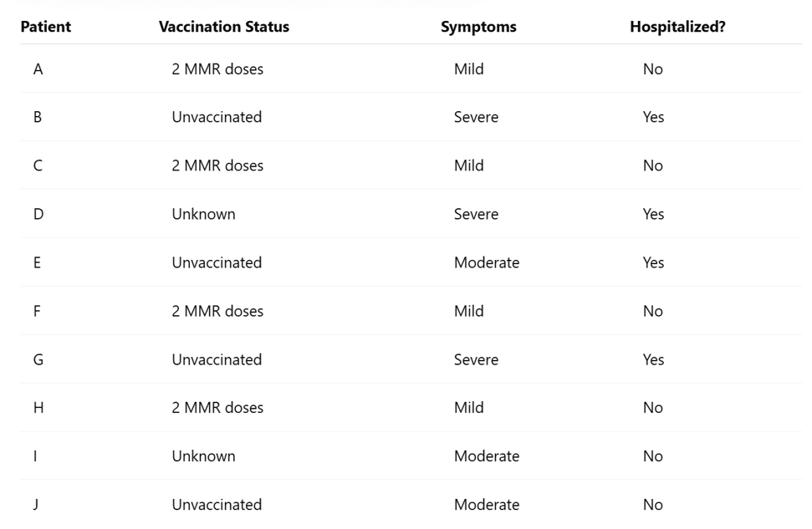Select patient C's 2 MMR doses cell
The image size is (812, 529).
[x=217, y=165]
